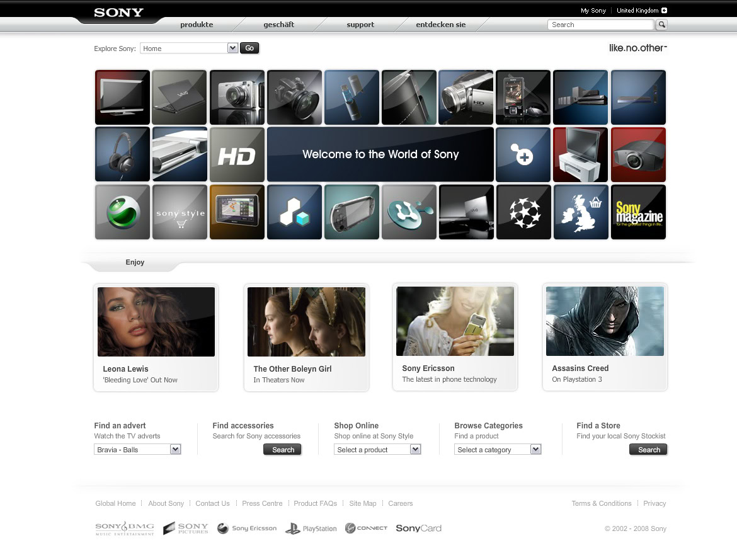Viewport: 737px width, 560px height.
Task: Open the Sony Pictures footer logo
Action: (x=186, y=529)
